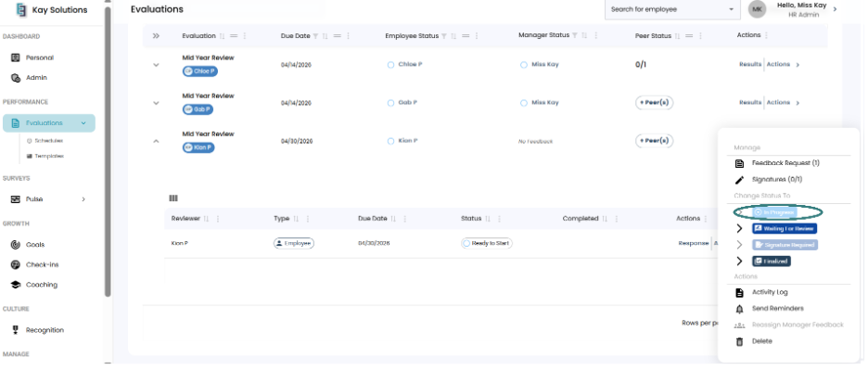Open the Goals icon in sidebar

[16, 245]
